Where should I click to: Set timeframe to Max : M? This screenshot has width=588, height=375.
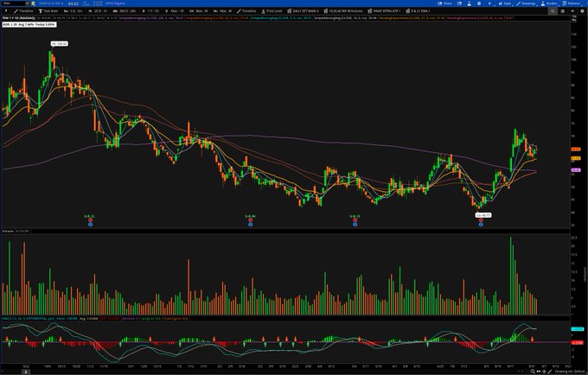(x=222, y=11)
